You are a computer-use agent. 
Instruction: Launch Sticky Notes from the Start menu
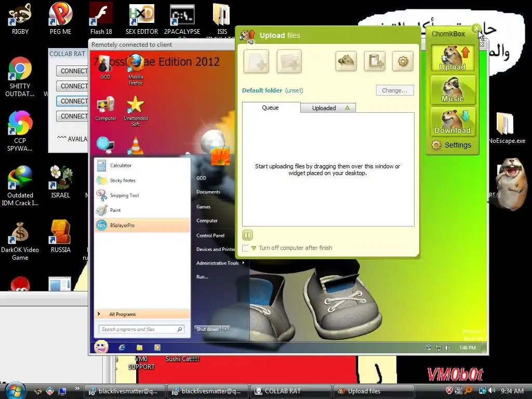point(142,180)
